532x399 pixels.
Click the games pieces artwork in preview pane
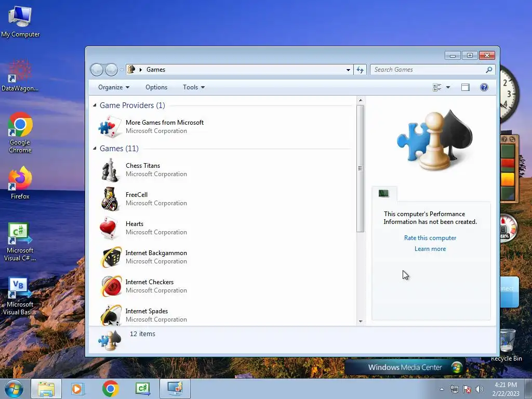click(435, 140)
